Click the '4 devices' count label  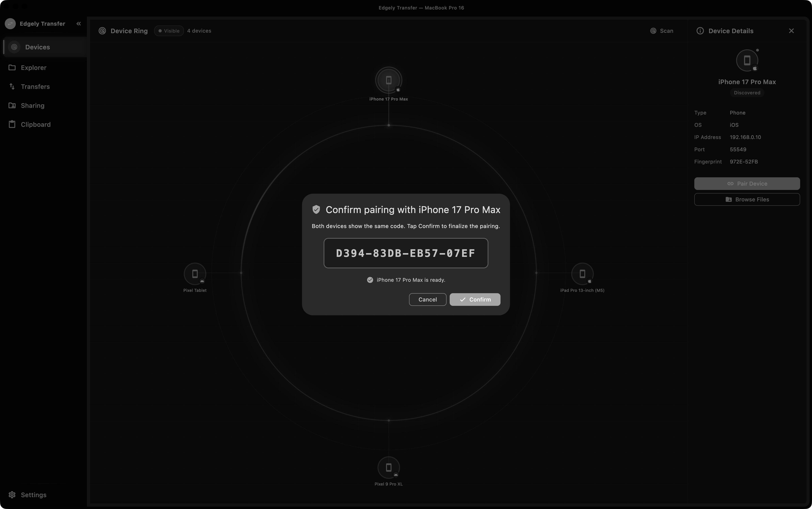[x=199, y=31]
